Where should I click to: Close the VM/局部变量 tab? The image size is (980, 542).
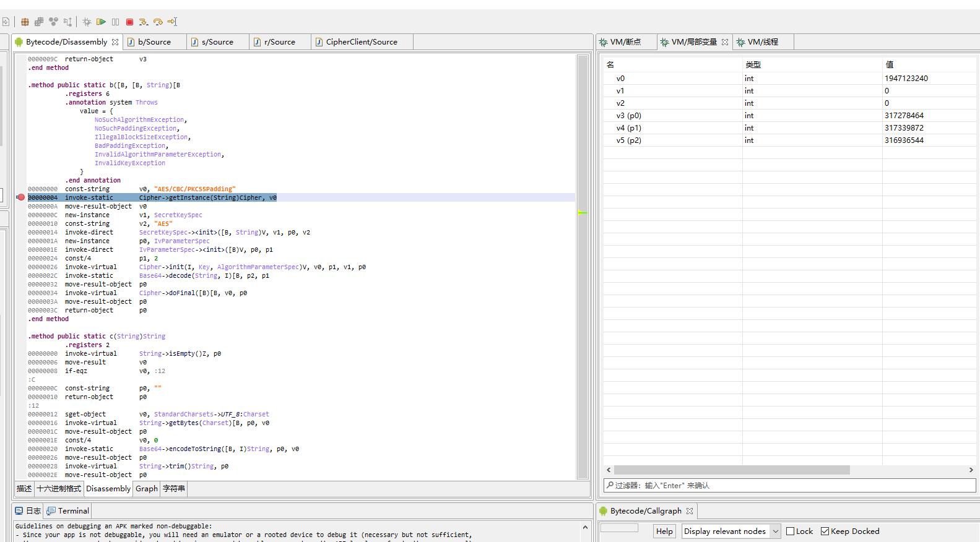725,42
